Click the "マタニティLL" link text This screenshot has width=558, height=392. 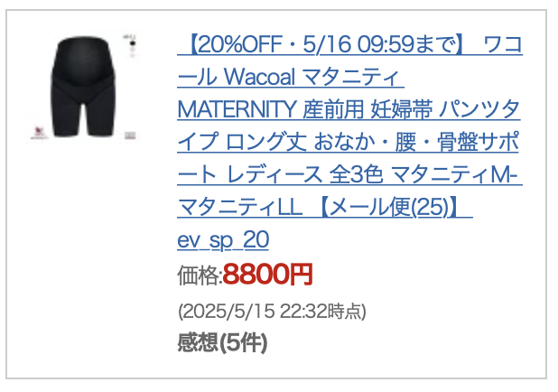click(x=240, y=207)
